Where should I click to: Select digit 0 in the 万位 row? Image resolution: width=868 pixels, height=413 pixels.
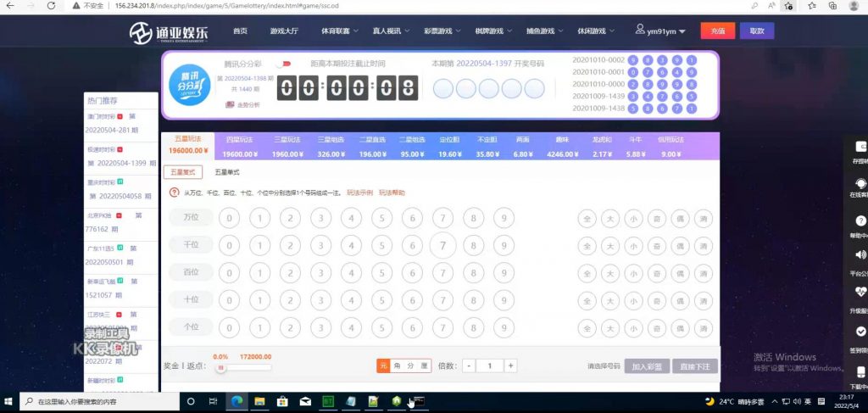(x=229, y=218)
